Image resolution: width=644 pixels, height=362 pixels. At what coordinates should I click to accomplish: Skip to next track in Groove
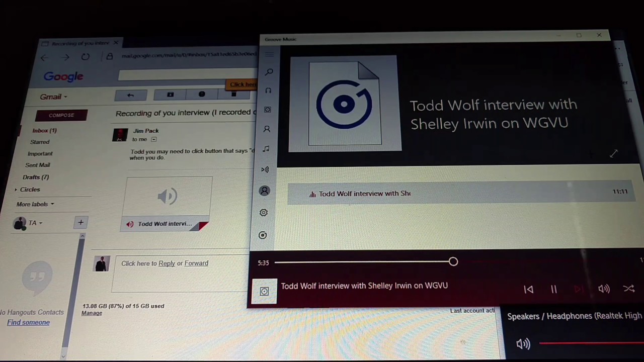tap(579, 290)
